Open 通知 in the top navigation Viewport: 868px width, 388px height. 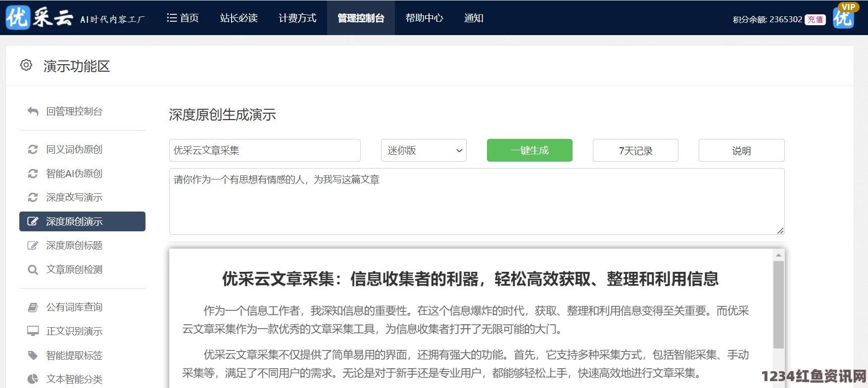tap(474, 18)
